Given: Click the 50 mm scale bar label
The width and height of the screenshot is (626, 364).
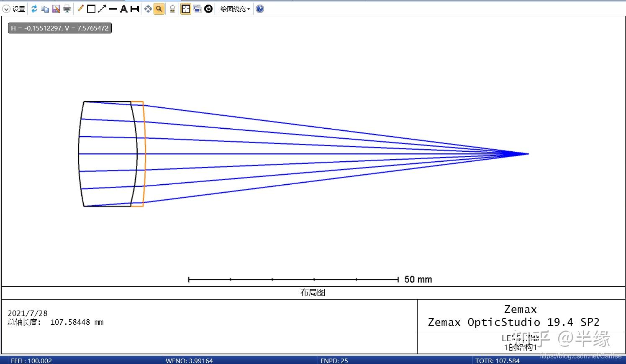Looking at the screenshot, I should 418,280.
